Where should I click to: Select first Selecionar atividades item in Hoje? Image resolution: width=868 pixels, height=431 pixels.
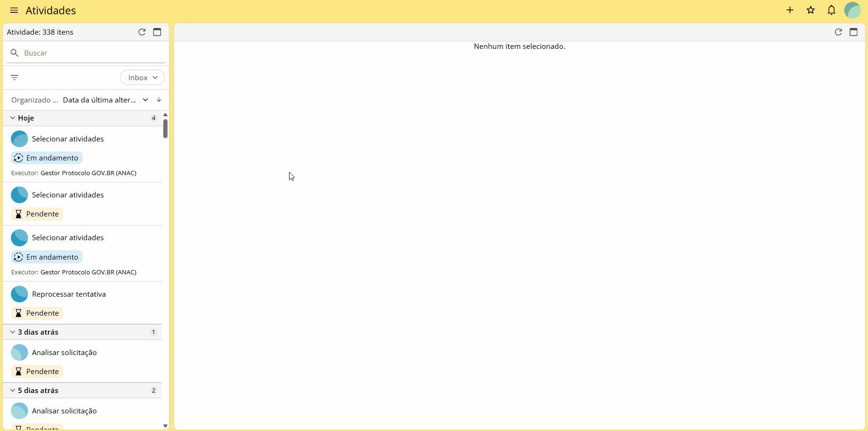(83, 154)
